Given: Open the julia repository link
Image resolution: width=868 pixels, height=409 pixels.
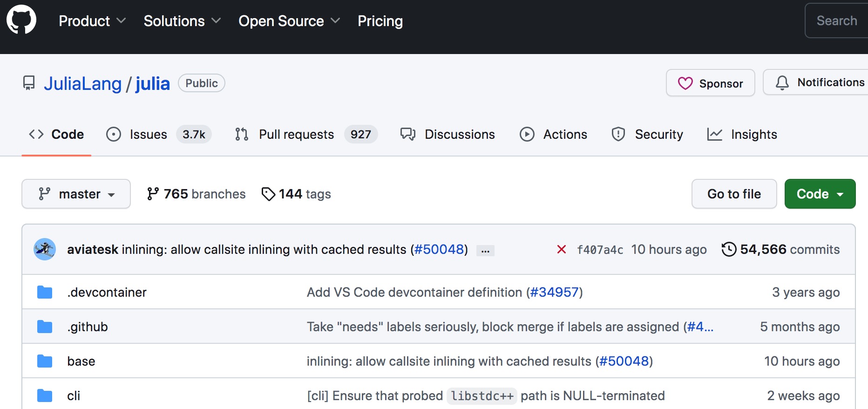Looking at the screenshot, I should pos(153,84).
